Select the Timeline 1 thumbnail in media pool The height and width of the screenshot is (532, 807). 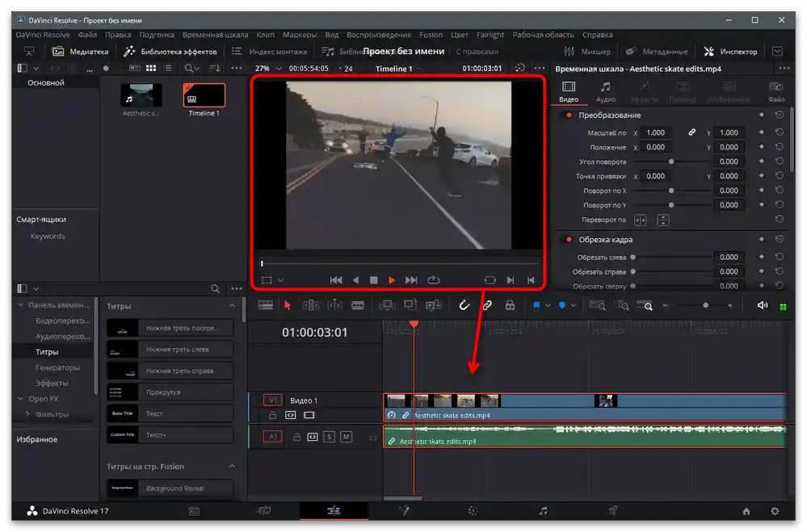coord(204,95)
